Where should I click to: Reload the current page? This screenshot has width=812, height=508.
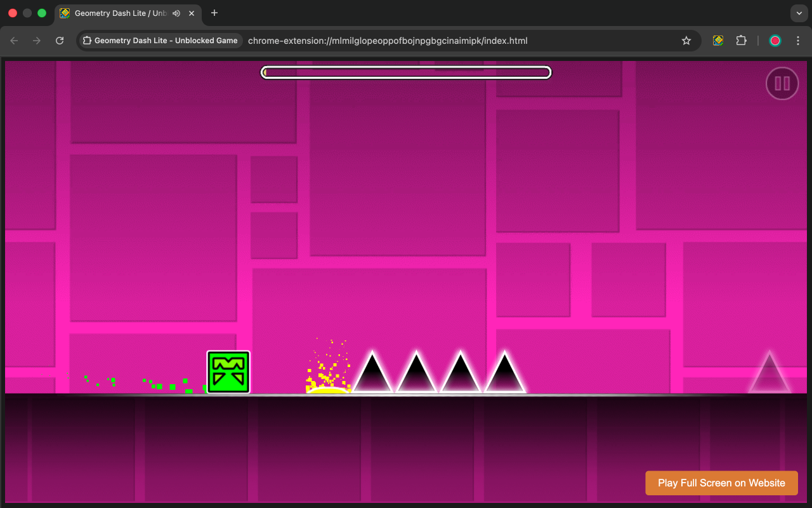coord(60,41)
